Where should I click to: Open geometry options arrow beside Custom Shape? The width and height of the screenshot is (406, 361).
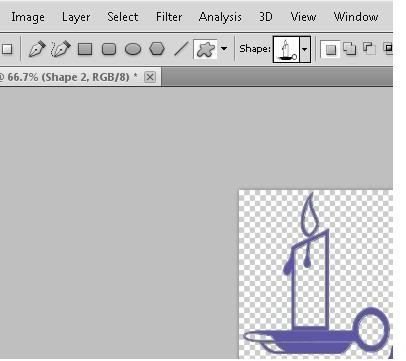click(224, 49)
